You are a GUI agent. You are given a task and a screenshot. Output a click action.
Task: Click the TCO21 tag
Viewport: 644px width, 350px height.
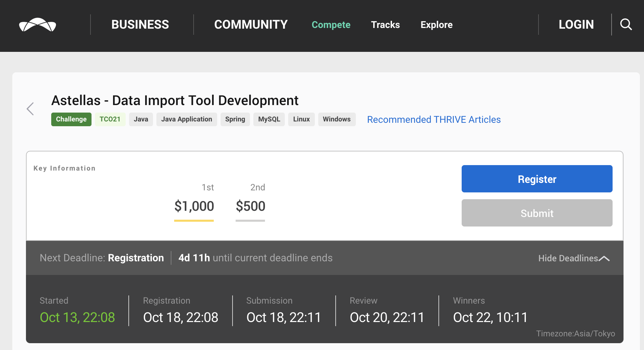(110, 119)
